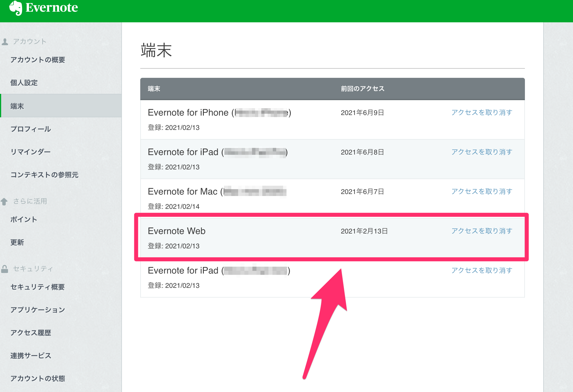Screen dimensions: 573x392
Task: Open 個人設定 from the sidebar
Action: (24, 83)
